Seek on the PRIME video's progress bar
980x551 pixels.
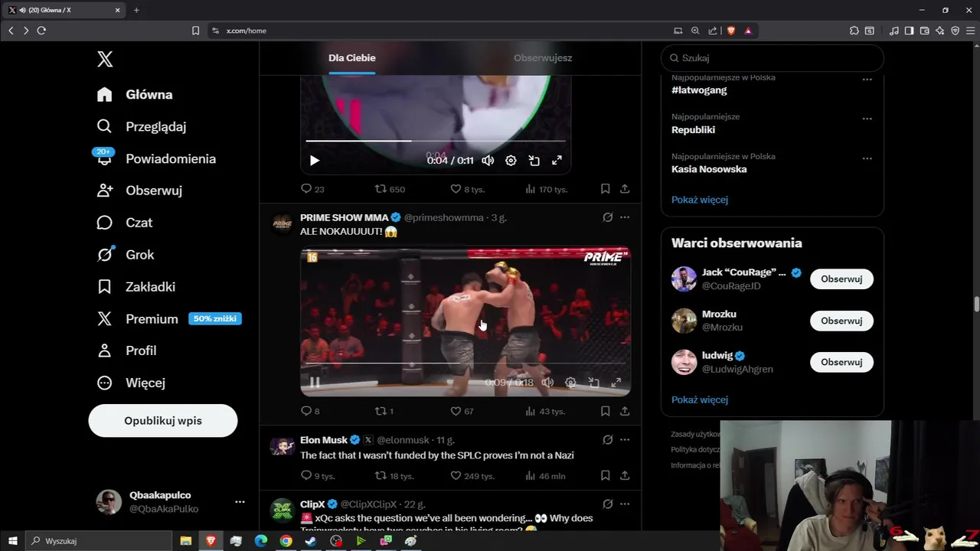(465, 364)
